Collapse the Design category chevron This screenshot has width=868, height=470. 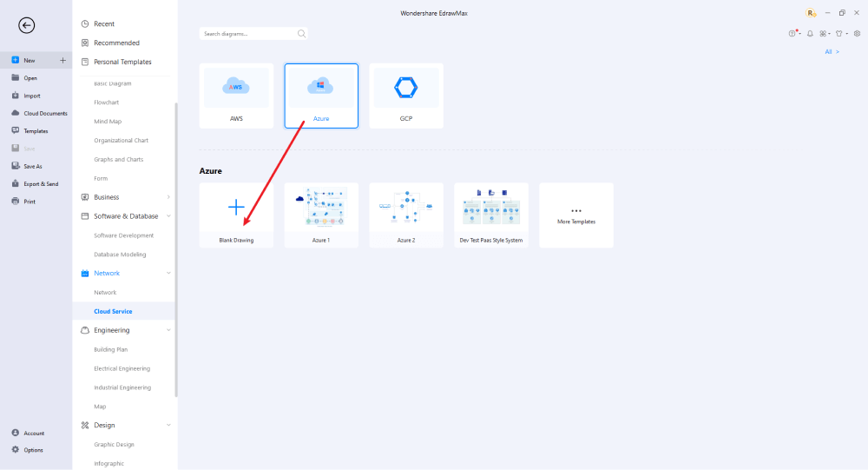[x=168, y=425]
